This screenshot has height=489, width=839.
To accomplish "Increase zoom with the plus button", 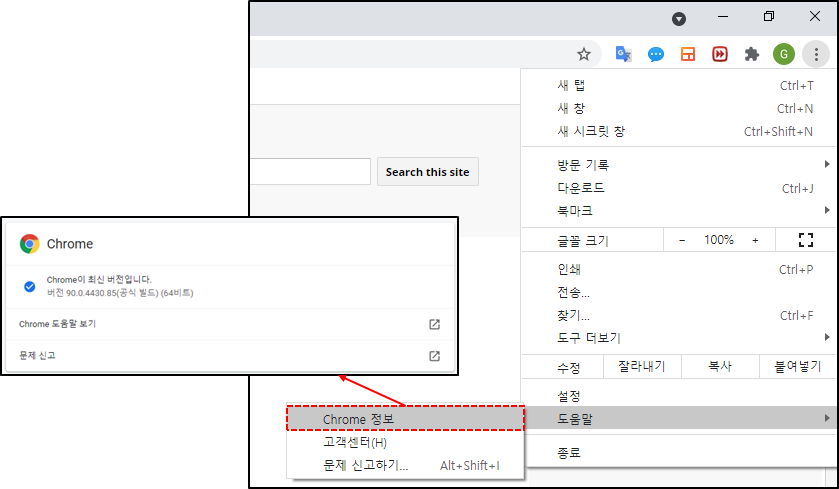I will tap(755, 240).
